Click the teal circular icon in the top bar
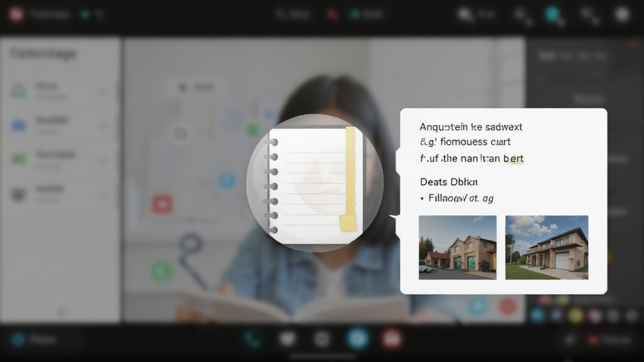The width and height of the screenshot is (644, 362). click(553, 14)
